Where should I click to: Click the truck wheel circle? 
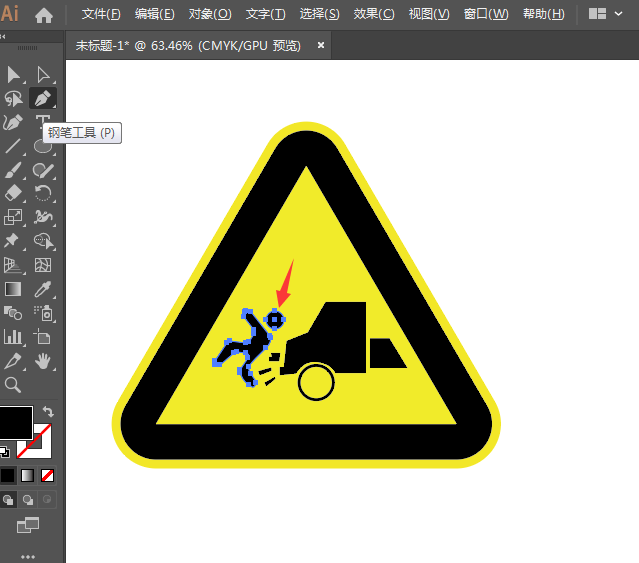pos(316,382)
